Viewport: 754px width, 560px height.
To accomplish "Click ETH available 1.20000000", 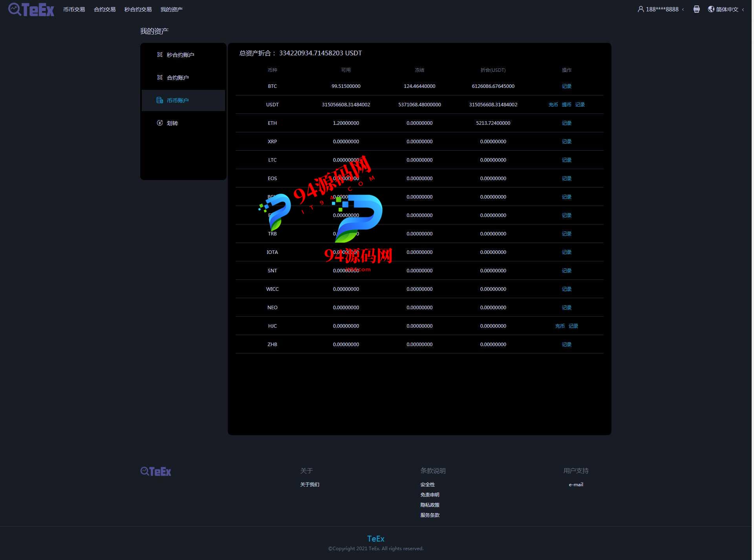I will pyautogui.click(x=346, y=123).
